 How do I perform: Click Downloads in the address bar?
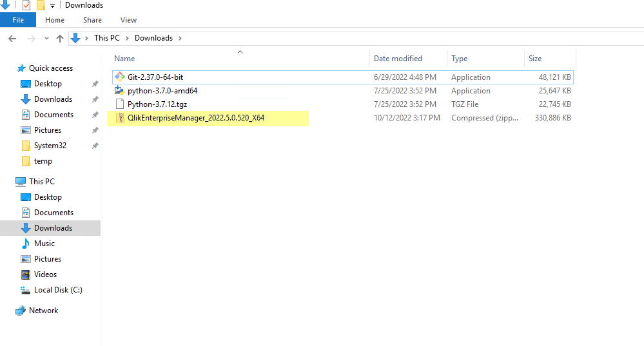click(x=153, y=38)
